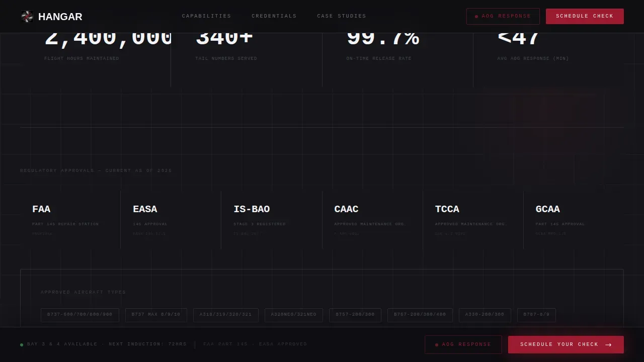Click the B737 MAX 8/9/10 tag

pyautogui.click(x=156, y=315)
